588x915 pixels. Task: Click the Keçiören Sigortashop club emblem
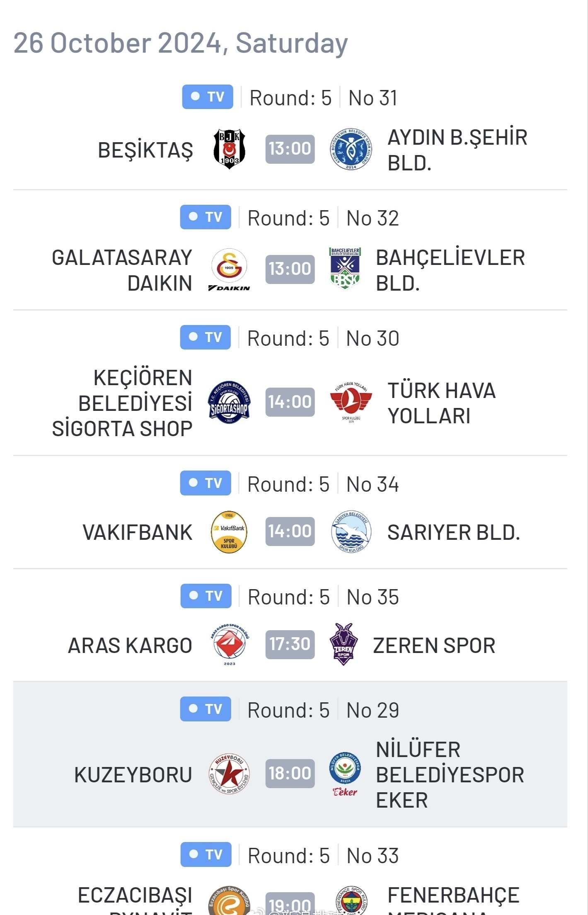pos(229,402)
